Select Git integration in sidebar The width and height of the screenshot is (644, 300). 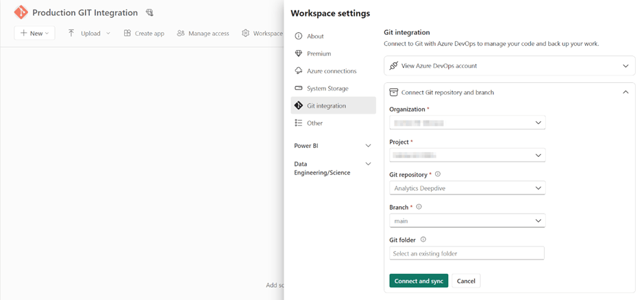333,105
